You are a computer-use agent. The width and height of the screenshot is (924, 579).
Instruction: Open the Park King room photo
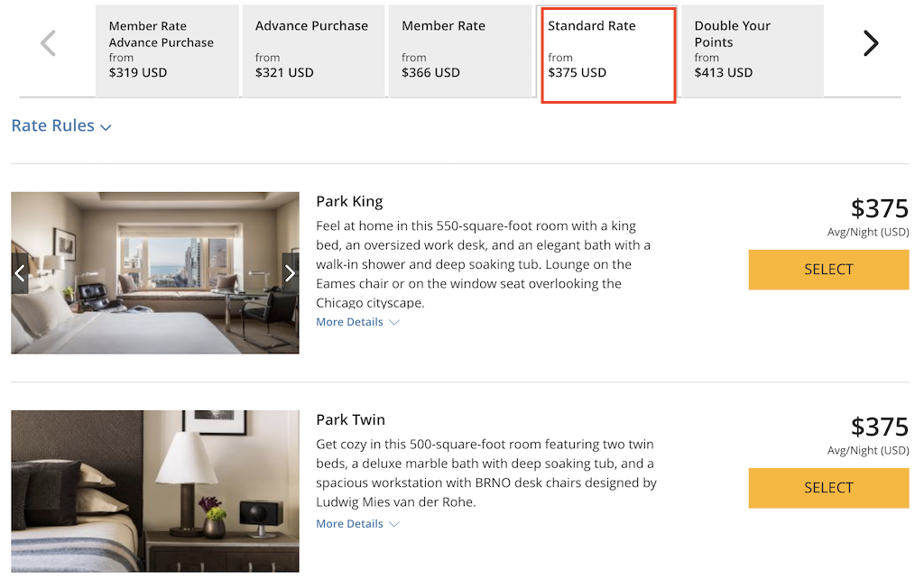coord(155,272)
